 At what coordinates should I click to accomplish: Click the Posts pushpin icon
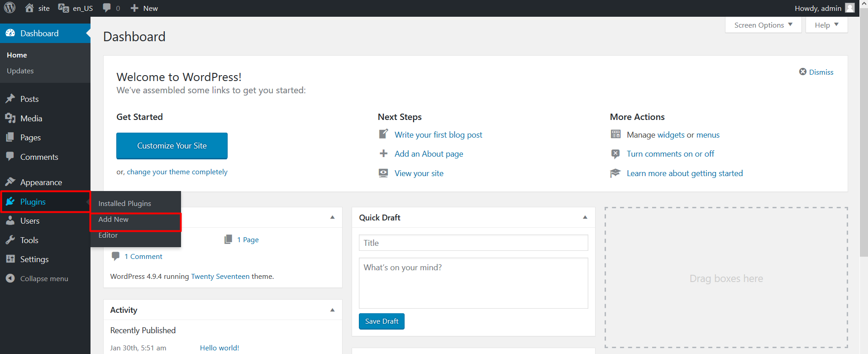click(10, 99)
